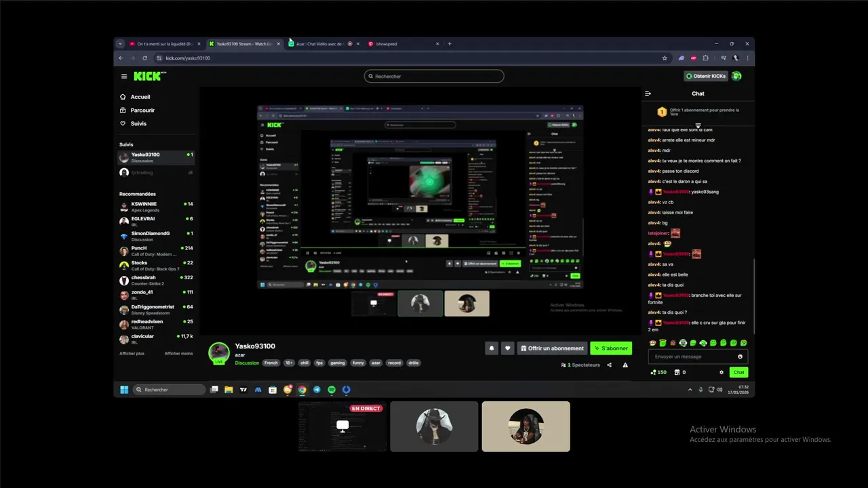Bookmark this page with the star icon
Viewport: 868px width, 488px height.
click(x=665, y=58)
